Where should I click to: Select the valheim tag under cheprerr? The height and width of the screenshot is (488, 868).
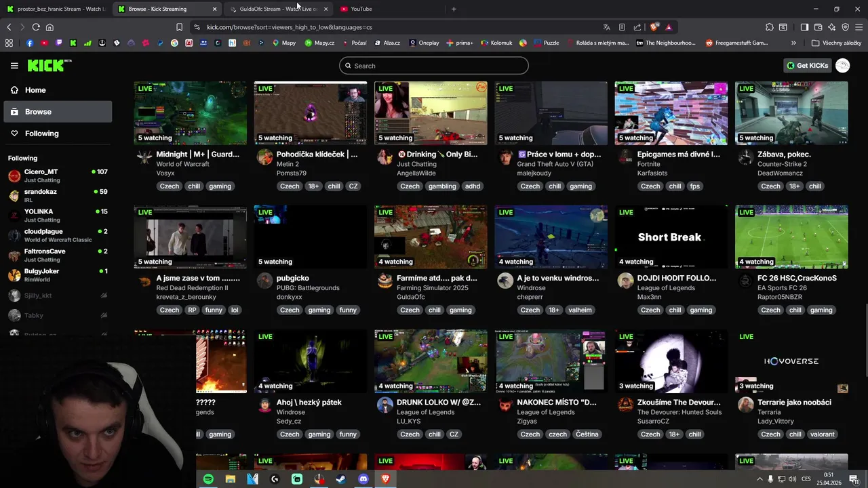(580, 310)
